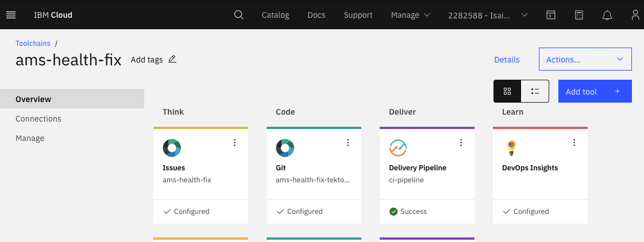This screenshot has height=242, width=644.
Task: Open the user profile avatar icon
Action: (x=635, y=15)
